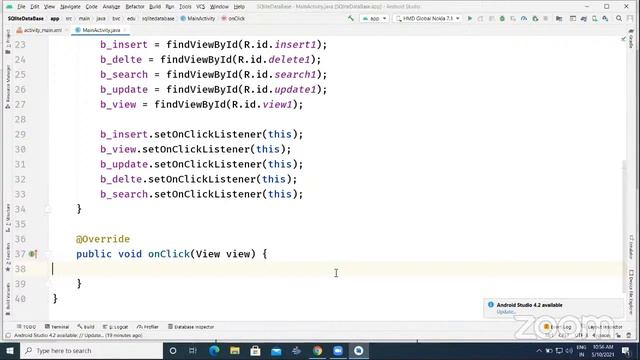Screen dimensions: 640x360
Task: Open the HMD Global Nokia 7.1 device dropdown
Action: pyautogui.click(x=427, y=18)
